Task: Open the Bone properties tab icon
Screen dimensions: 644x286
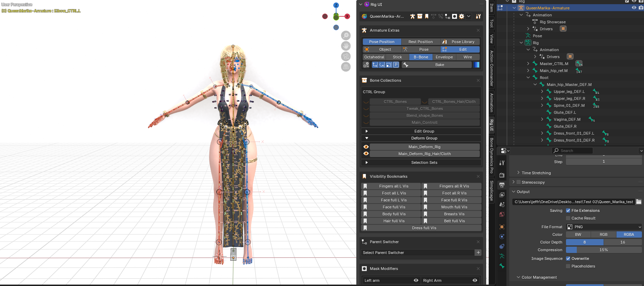Action: (502, 266)
